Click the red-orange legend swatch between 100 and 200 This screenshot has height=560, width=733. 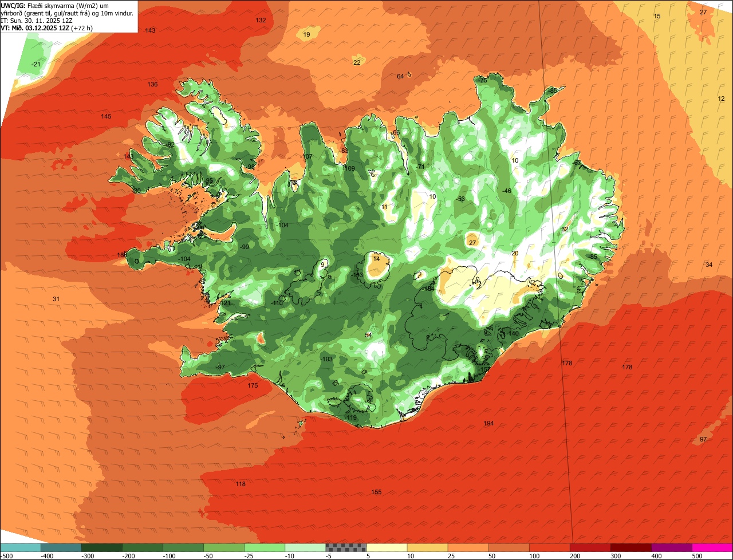[x=549, y=547]
